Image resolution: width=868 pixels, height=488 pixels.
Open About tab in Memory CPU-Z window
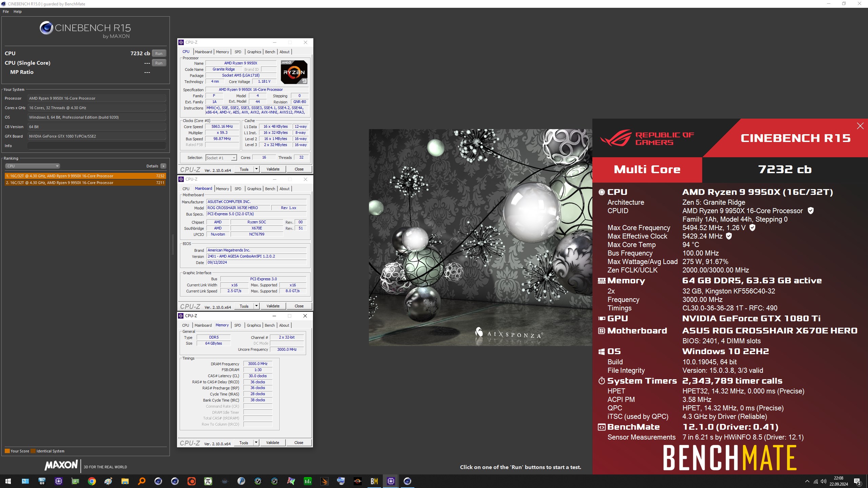(284, 325)
